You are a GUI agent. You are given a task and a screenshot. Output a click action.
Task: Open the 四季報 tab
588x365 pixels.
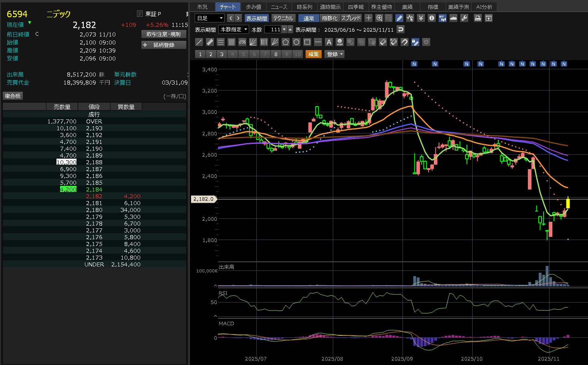356,7
